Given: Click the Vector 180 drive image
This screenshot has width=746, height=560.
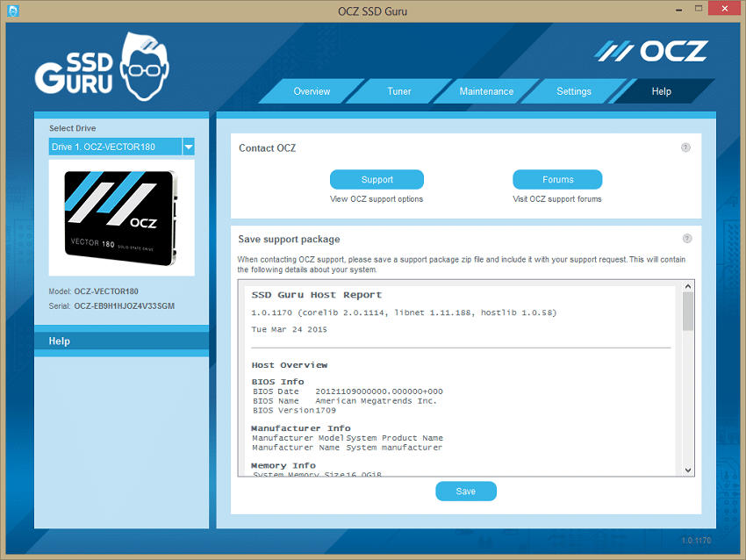Looking at the screenshot, I should [121, 218].
